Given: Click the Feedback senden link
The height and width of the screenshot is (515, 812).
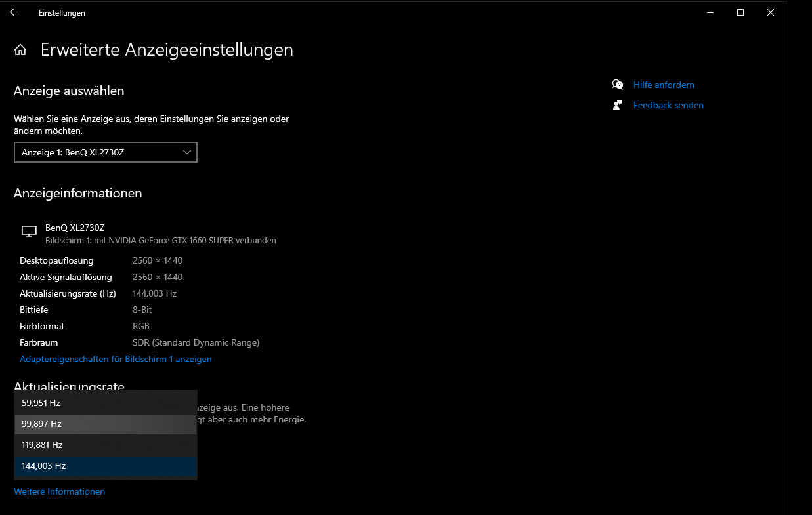Looking at the screenshot, I should tap(668, 105).
